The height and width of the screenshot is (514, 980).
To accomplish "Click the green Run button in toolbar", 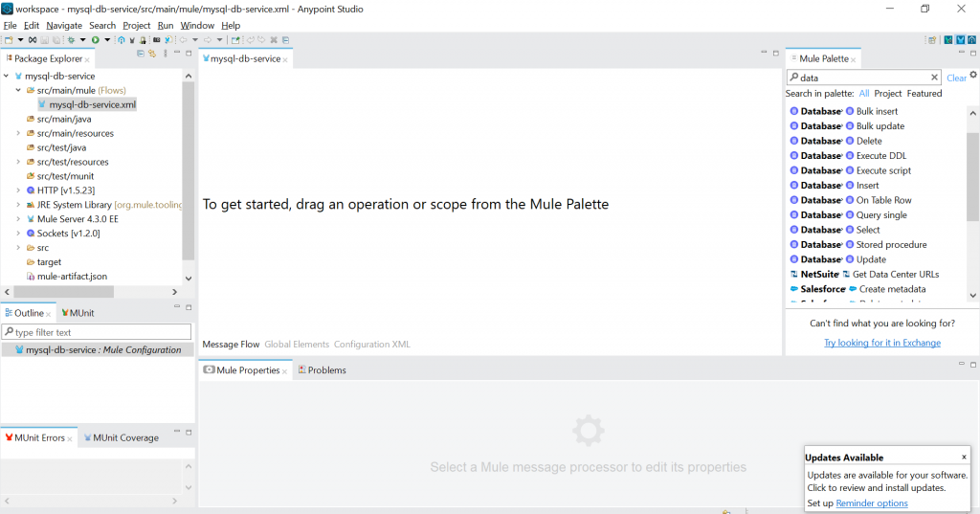I will (x=95, y=40).
